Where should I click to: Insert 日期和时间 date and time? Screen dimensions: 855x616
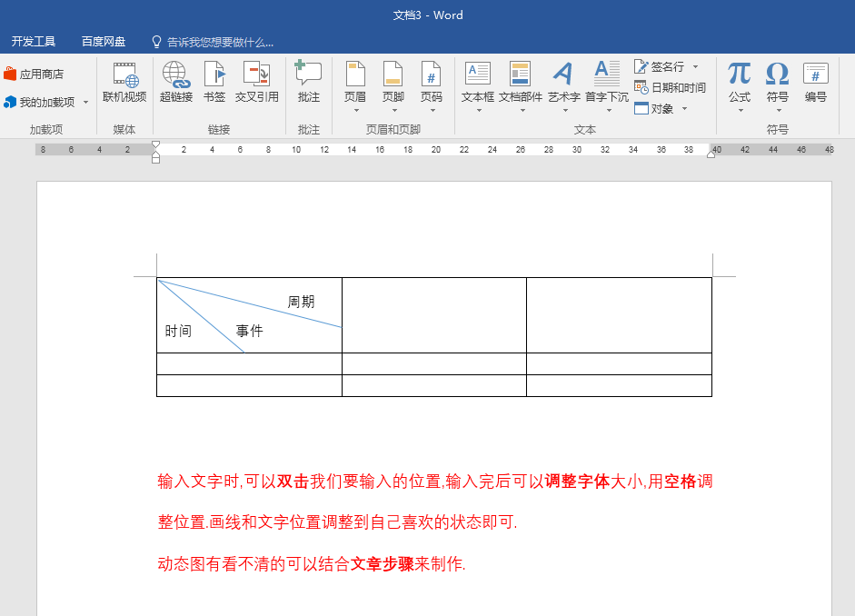[x=671, y=87]
